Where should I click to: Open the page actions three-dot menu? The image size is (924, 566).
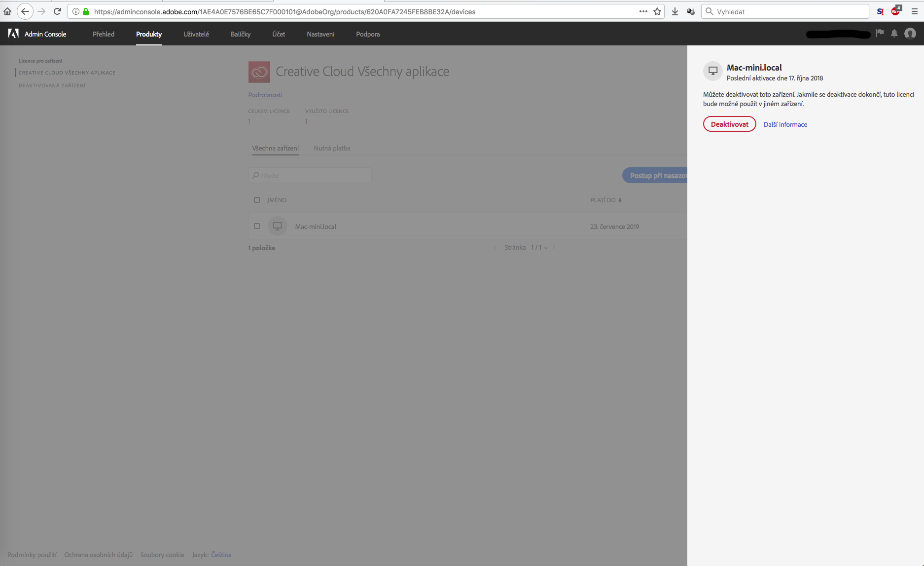click(x=643, y=11)
